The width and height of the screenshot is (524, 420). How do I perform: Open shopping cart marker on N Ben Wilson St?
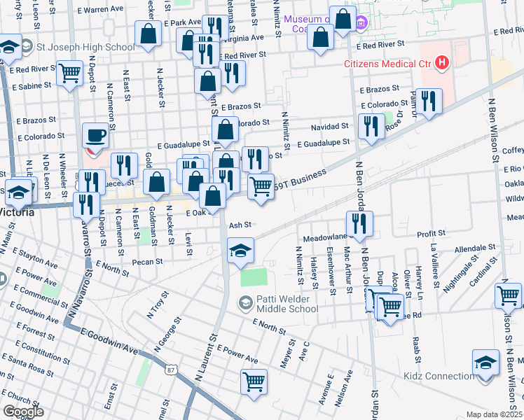click(x=508, y=294)
